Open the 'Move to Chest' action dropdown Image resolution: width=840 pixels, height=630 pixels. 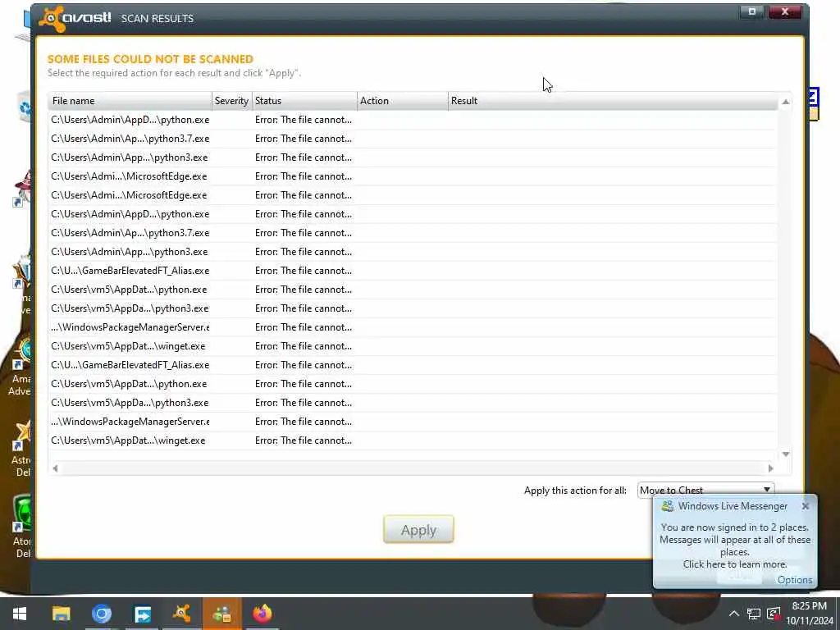click(705, 490)
